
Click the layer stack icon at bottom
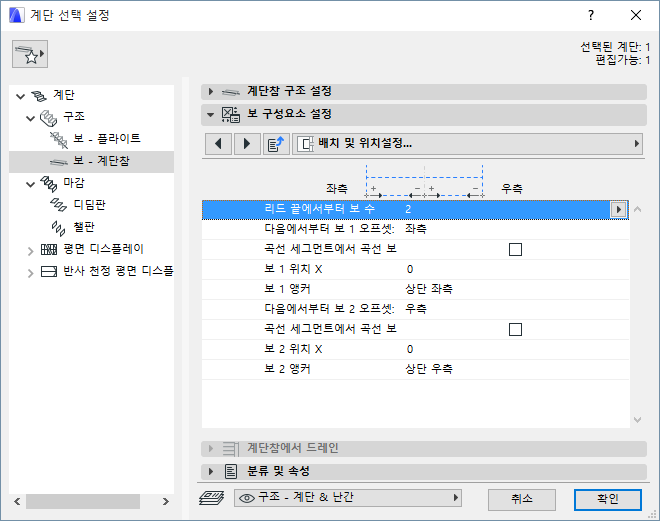pyautogui.click(x=211, y=498)
